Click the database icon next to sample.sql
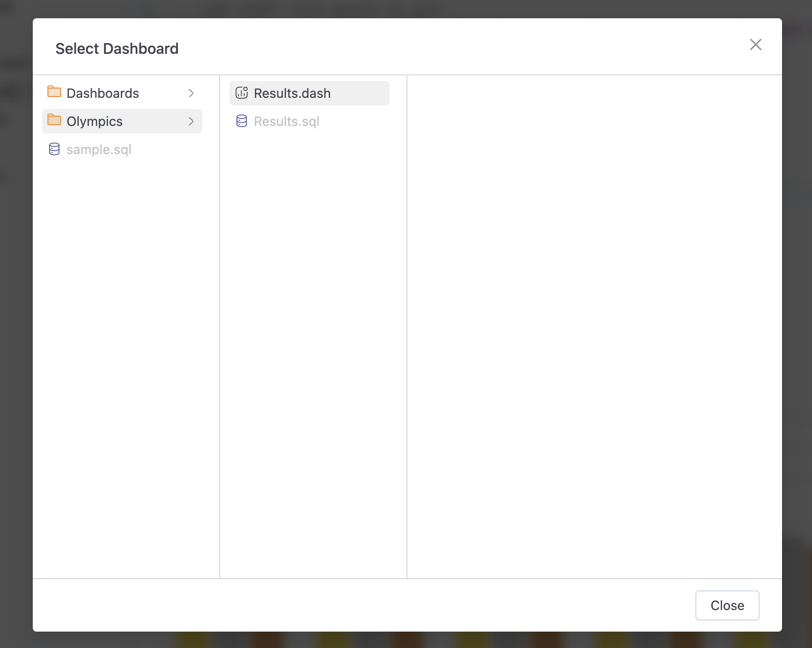The image size is (812, 648). coord(54,149)
